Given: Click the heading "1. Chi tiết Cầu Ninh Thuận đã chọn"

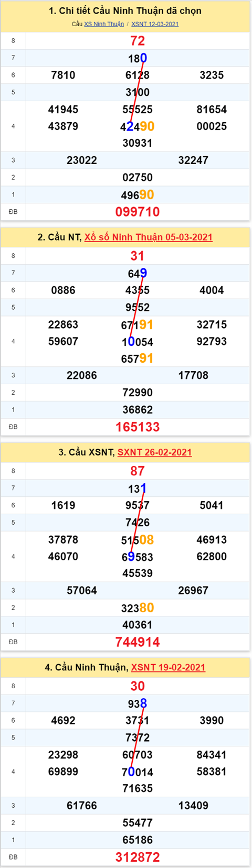Looking at the screenshot, I should coord(125,10).
